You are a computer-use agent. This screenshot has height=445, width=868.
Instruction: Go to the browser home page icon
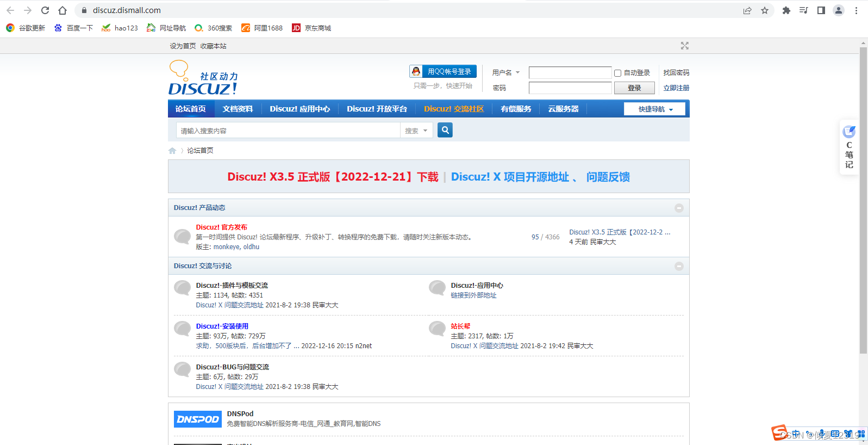tap(63, 10)
